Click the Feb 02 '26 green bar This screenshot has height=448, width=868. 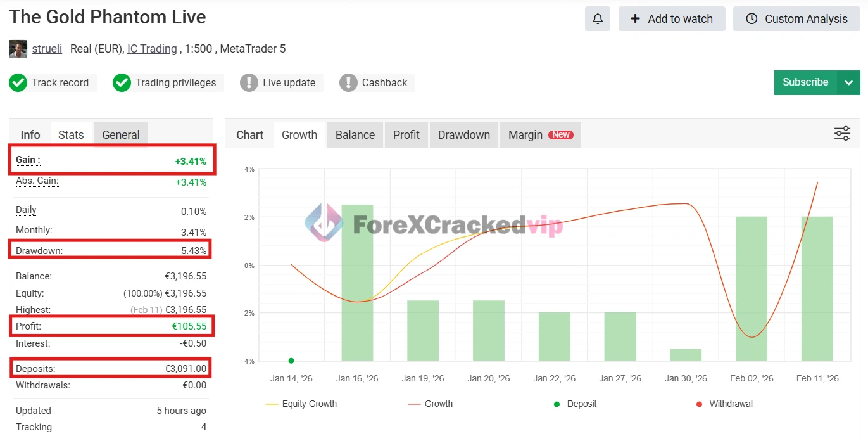tap(751, 288)
